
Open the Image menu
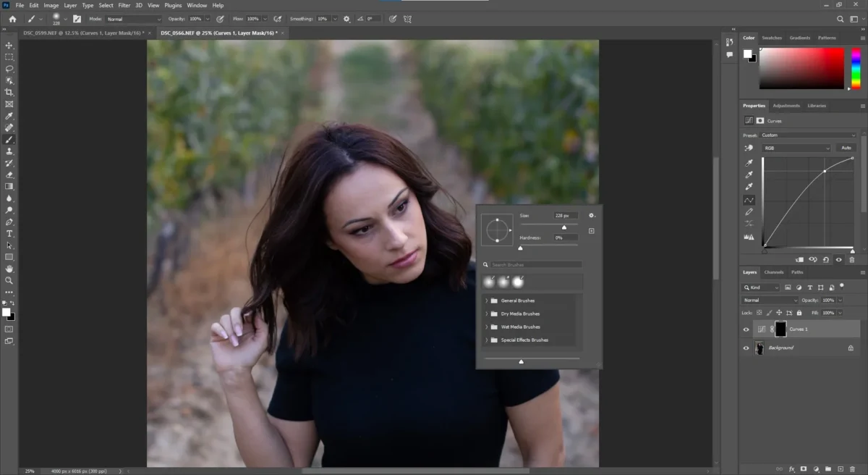tap(51, 5)
